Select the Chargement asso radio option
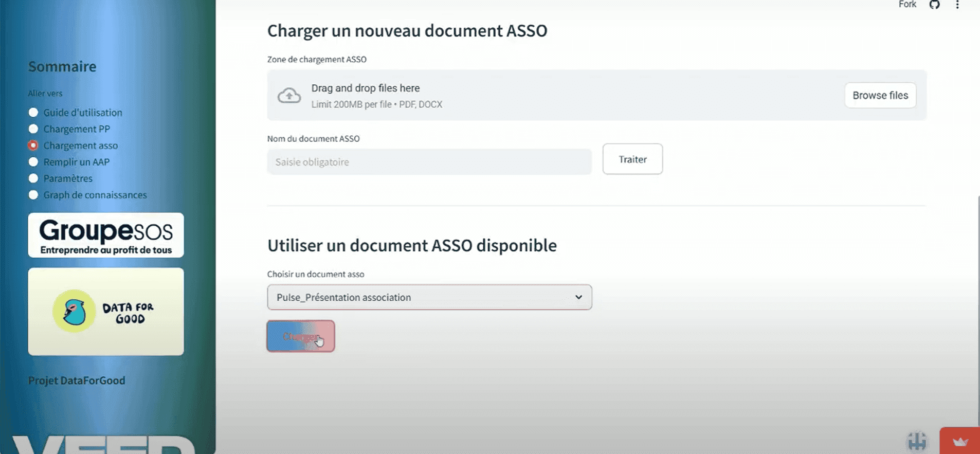Screen dimensions: 980x454 pos(33,146)
